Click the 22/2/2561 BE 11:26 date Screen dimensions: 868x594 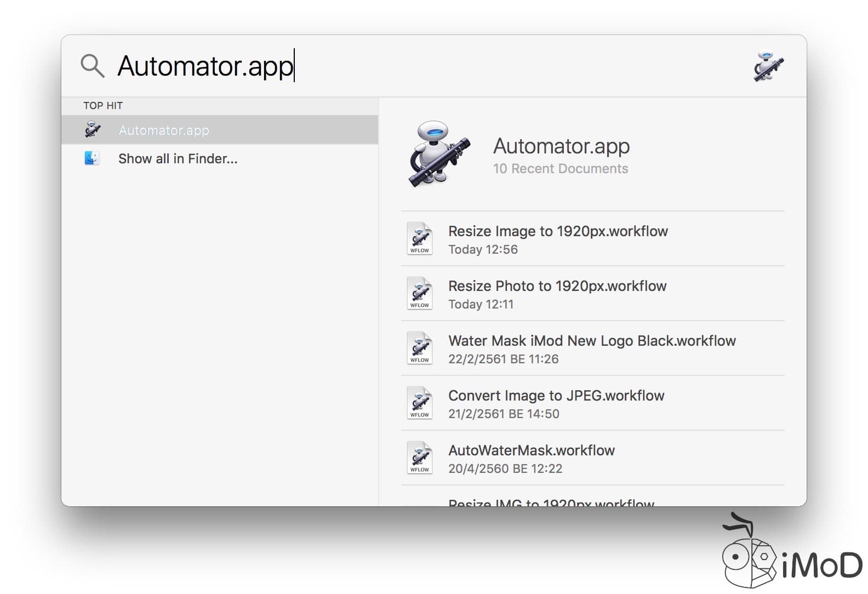coord(504,359)
